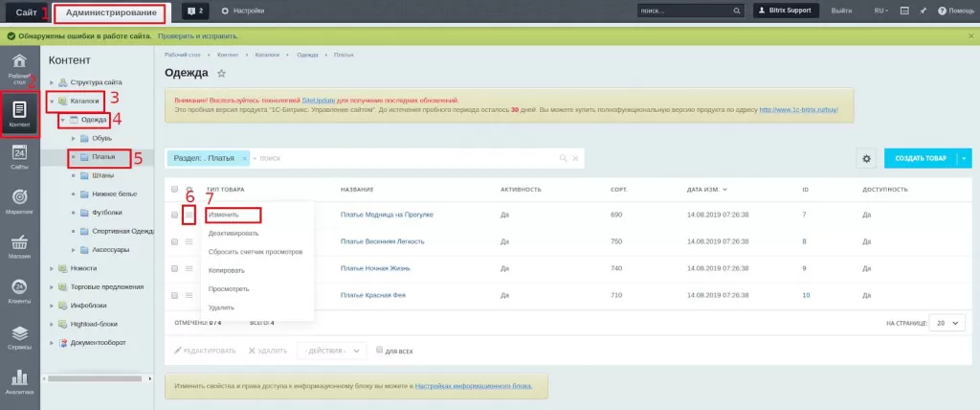Open the Контент section in sidebar
The image size is (980, 410).
click(x=20, y=113)
